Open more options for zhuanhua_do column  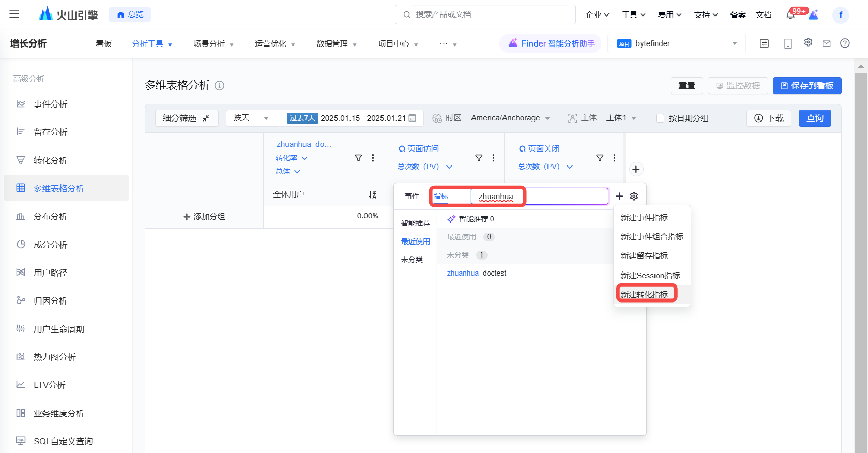(373, 158)
